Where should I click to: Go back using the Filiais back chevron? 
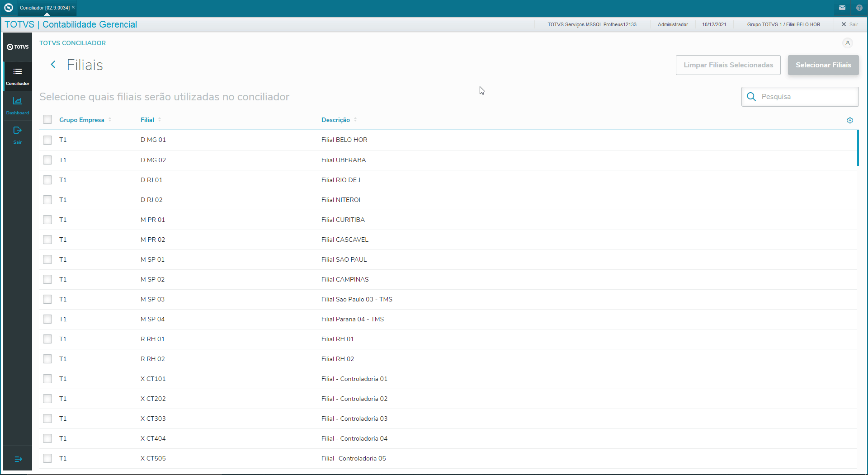[53, 65]
